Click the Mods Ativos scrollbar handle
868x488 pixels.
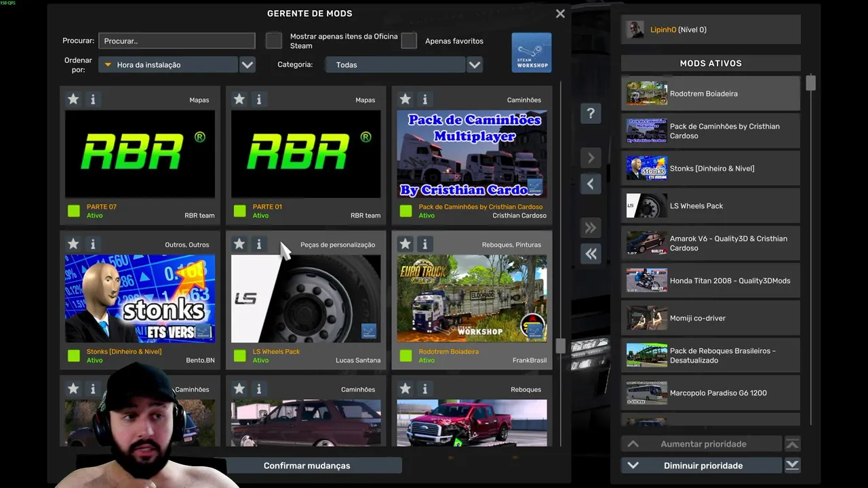pos(810,83)
